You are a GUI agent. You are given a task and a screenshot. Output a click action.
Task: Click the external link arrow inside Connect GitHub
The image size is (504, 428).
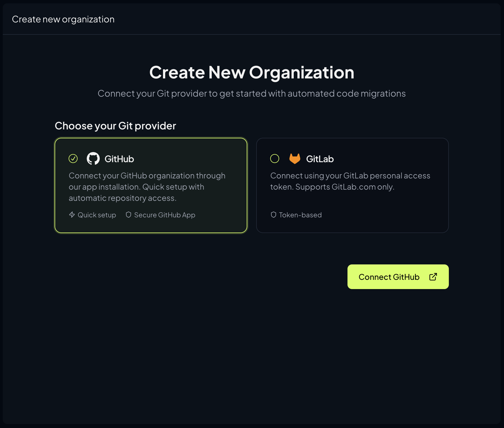click(x=433, y=277)
